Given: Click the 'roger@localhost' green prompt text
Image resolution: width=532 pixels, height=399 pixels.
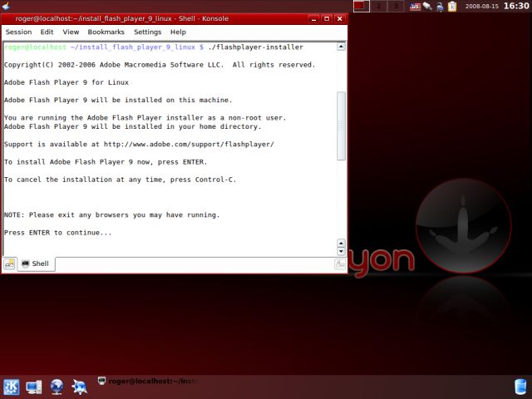Looking at the screenshot, I should tap(35, 47).
